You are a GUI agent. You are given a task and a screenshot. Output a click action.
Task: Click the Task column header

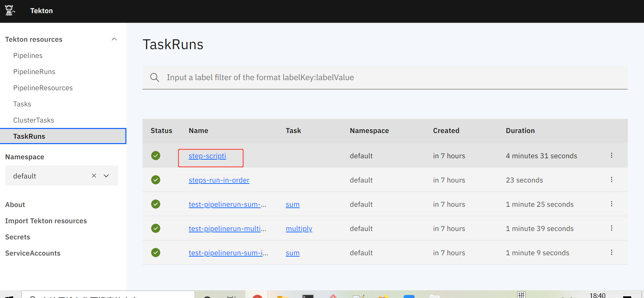294,131
